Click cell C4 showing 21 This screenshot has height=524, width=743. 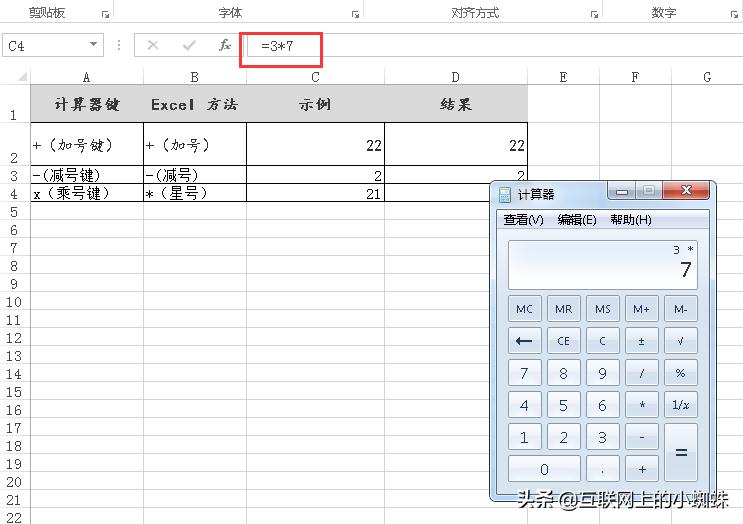pos(316,193)
